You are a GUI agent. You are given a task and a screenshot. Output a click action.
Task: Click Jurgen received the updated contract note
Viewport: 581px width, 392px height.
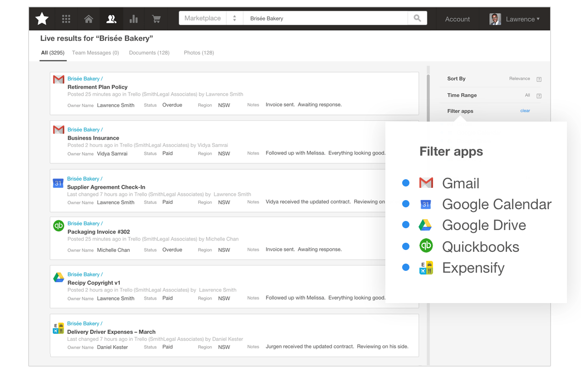(337, 347)
